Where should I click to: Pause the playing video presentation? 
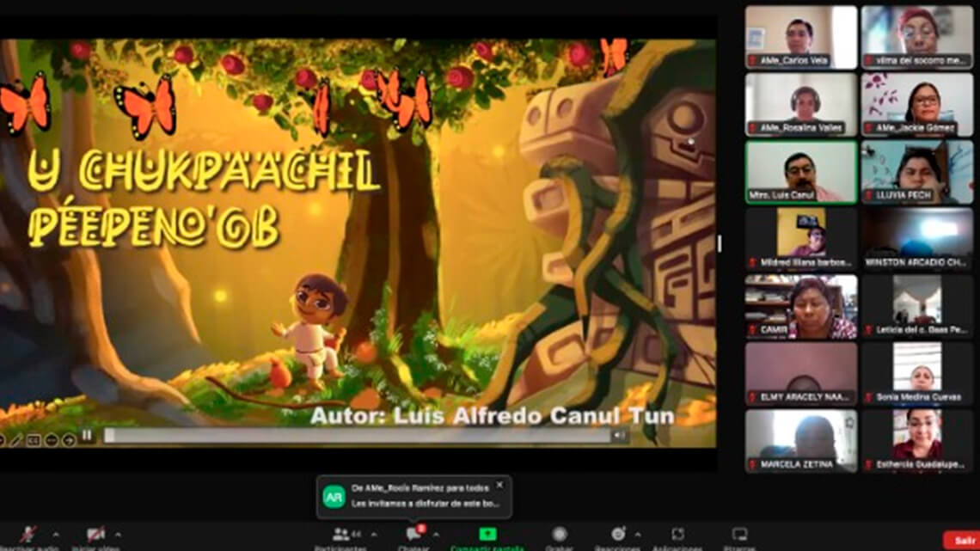pos(87,436)
